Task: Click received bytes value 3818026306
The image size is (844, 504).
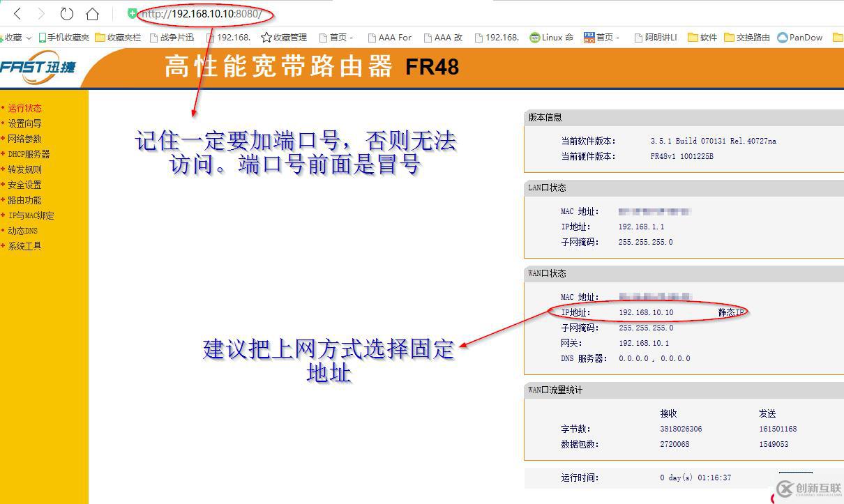Action: point(681,429)
